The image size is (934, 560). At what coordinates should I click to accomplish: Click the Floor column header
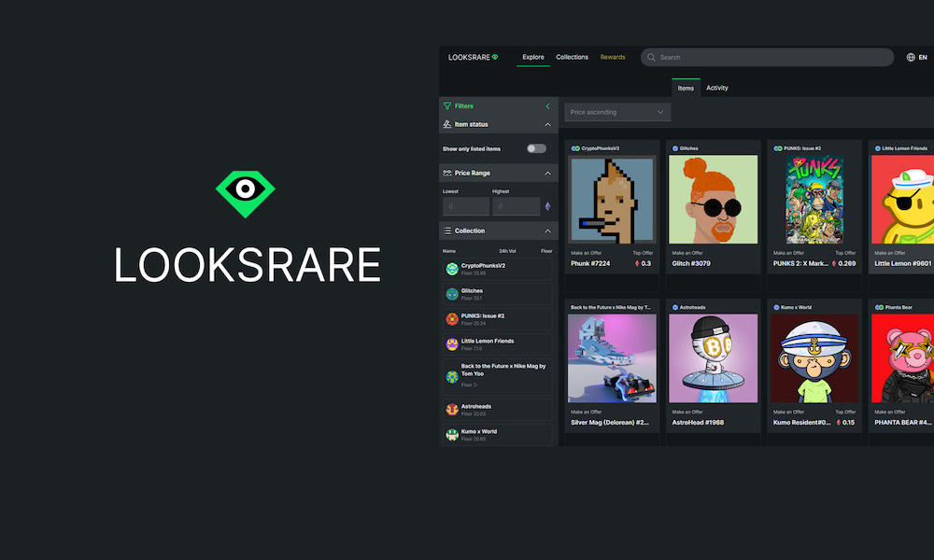click(x=546, y=251)
